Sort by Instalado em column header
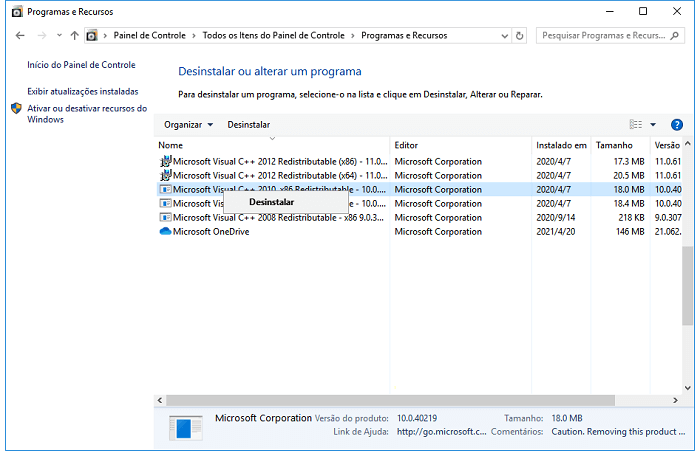Viewport: 700px width, 456px height. [561, 145]
